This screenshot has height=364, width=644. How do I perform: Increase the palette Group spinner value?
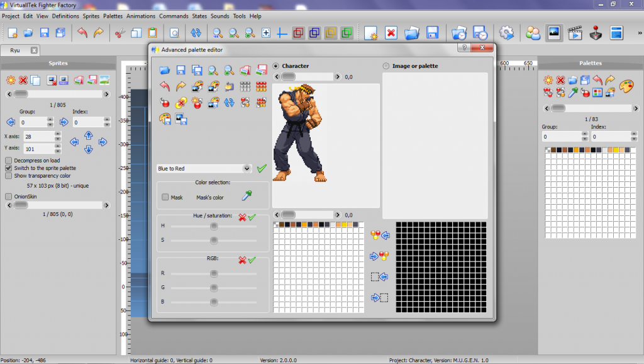585,134
